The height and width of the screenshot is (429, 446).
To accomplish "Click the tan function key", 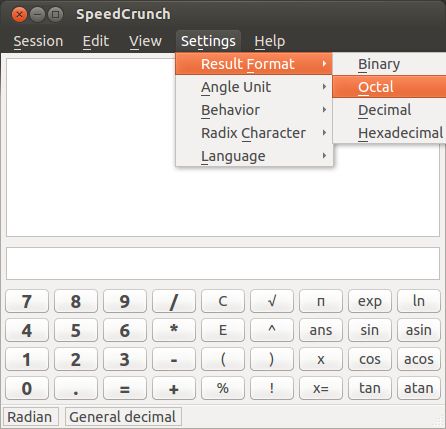I will [370, 388].
